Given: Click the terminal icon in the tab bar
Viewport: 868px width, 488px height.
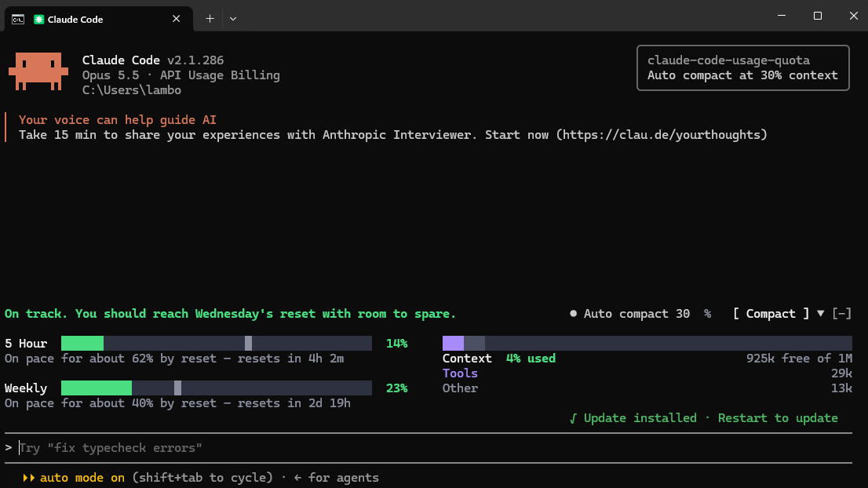Looking at the screenshot, I should point(18,20).
